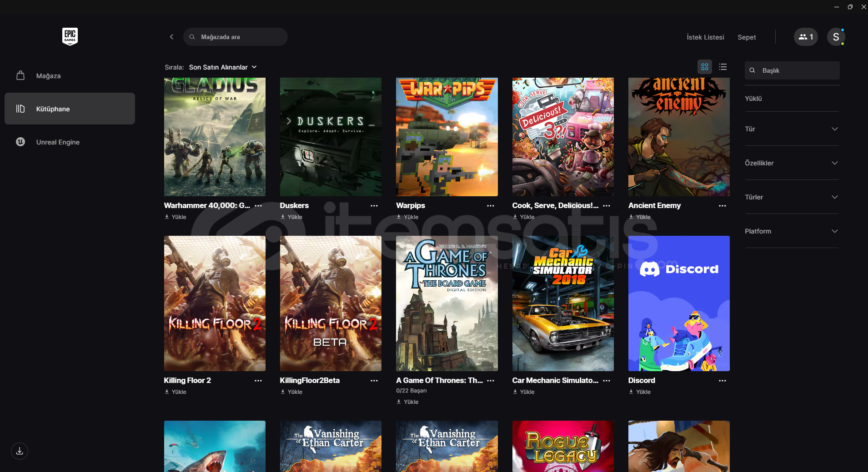Install Warpips via Yükle

(407, 217)
